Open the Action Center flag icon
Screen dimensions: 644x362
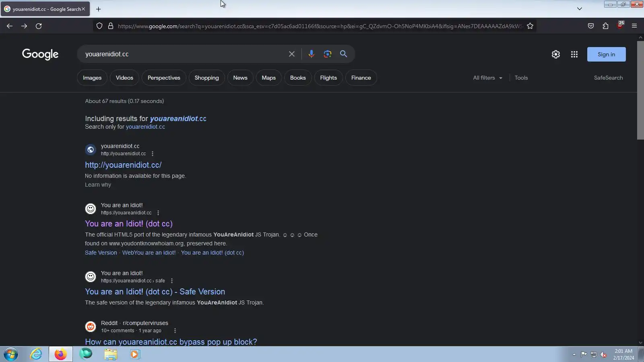pos(584,354)
